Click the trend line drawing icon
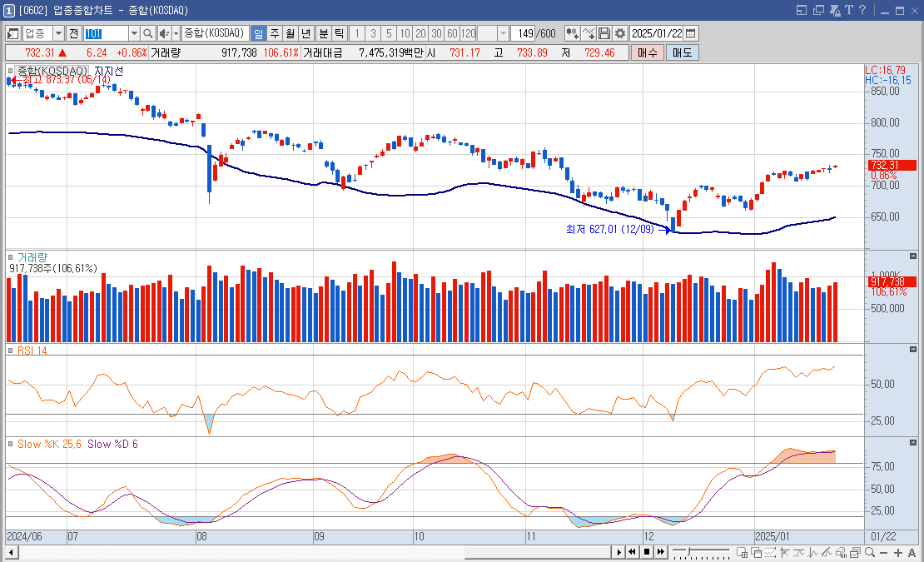Screen dimensions: 924x562 (798, 552)
